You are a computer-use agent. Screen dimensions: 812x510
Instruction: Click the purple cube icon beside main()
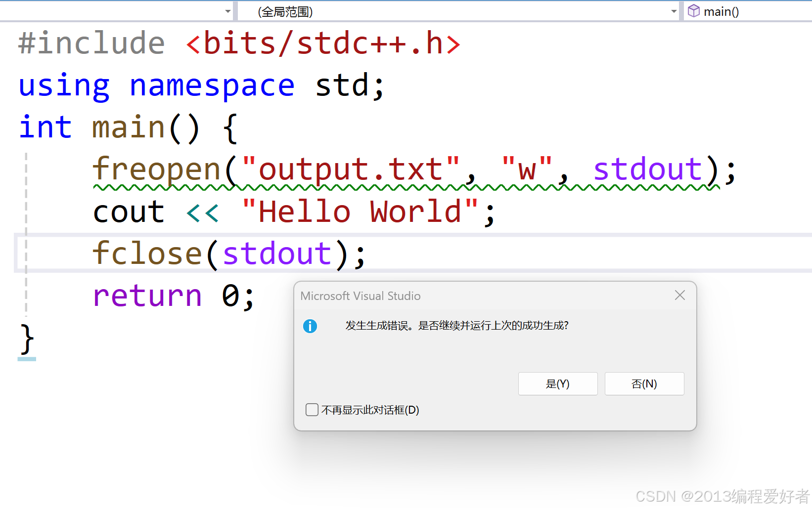coord(694,11)
